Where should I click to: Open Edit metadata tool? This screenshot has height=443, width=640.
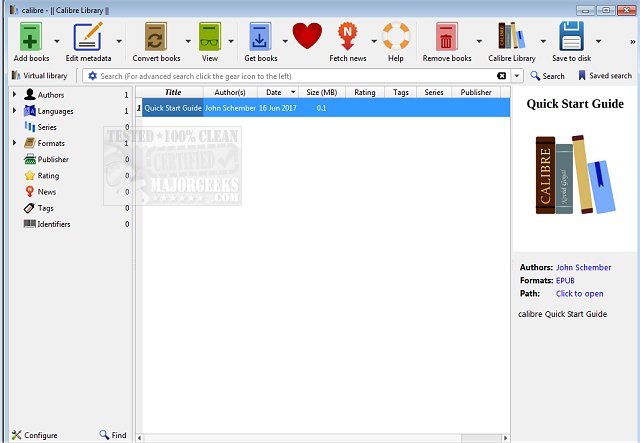(87, 38)
